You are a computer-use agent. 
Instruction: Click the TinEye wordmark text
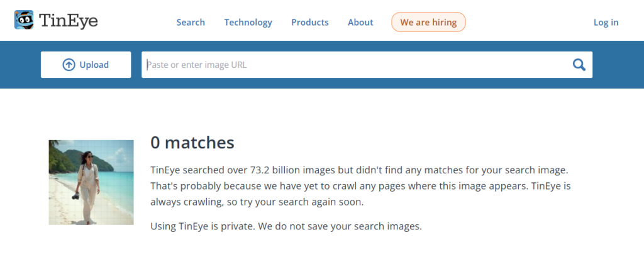[68, 21]
